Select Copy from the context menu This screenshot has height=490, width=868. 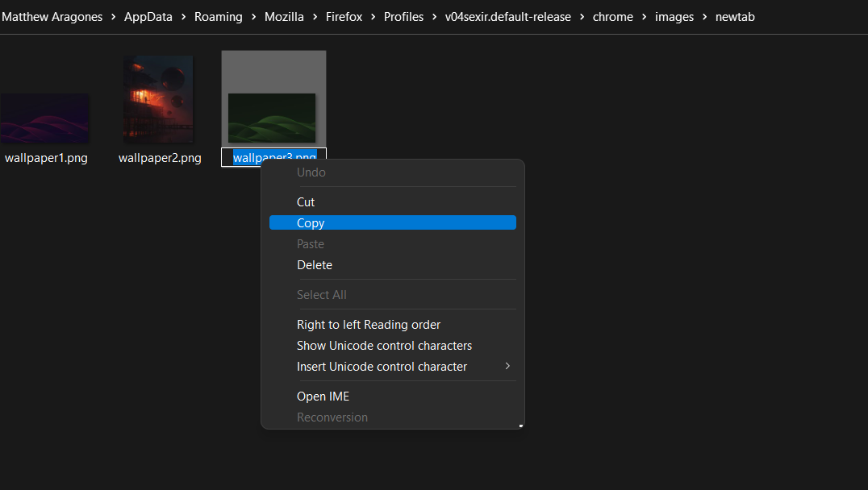pos(311,222)
